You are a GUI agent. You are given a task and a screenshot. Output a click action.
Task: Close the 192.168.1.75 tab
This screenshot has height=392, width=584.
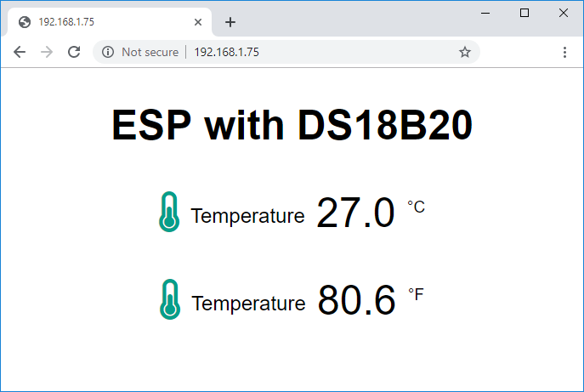[x=198, y=22]
